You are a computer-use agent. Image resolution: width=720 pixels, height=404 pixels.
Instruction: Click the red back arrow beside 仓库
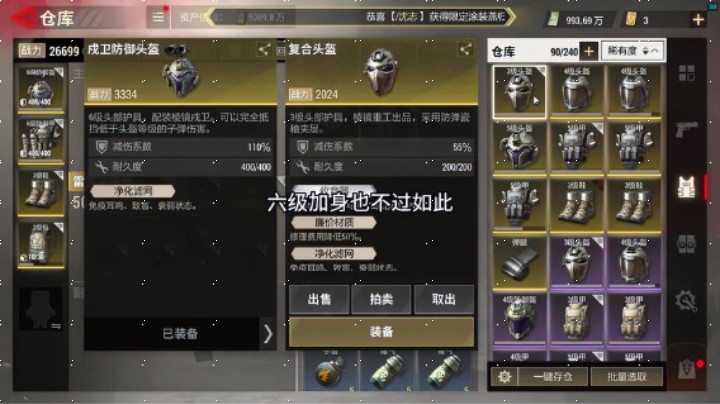pos(23,18)
